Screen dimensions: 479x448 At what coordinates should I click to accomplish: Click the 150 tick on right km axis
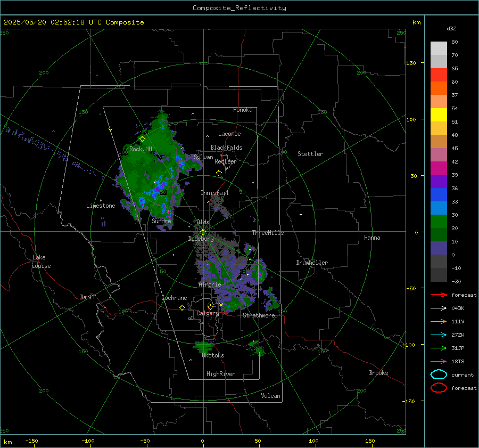coord(411,63)
